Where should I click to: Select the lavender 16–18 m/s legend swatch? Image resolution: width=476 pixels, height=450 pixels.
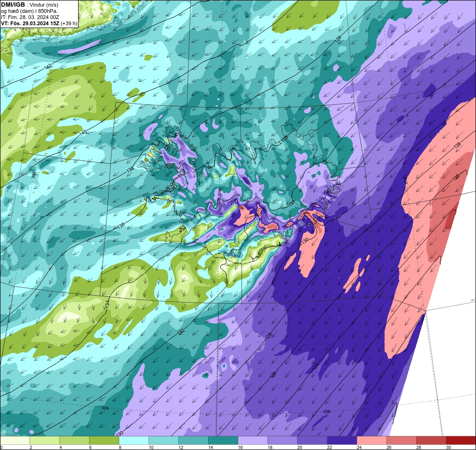(x=253, y=440)
